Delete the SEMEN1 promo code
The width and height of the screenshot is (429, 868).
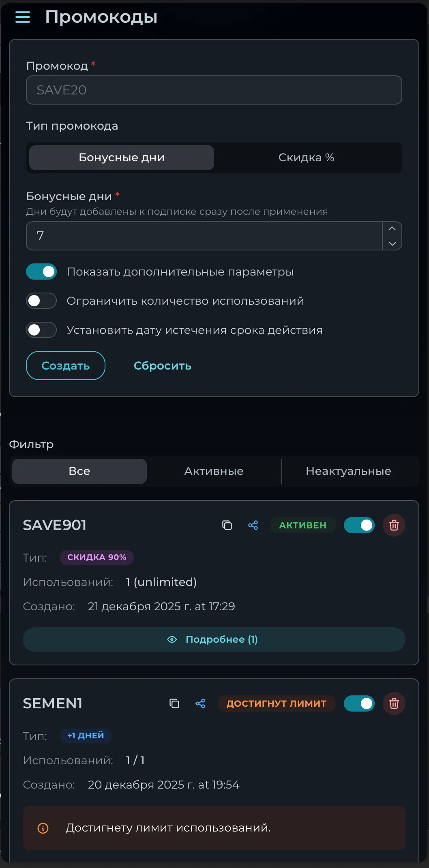(x=394, y=704)
